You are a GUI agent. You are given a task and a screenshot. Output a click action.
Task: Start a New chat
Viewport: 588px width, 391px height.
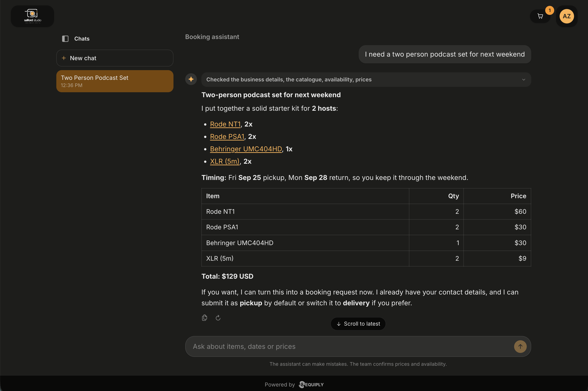click(x=115, y=58)
